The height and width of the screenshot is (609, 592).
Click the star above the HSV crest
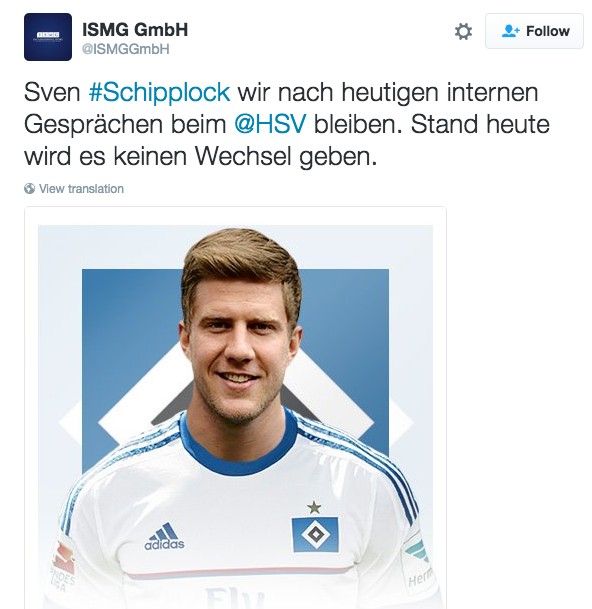click(x=314, y=507)
